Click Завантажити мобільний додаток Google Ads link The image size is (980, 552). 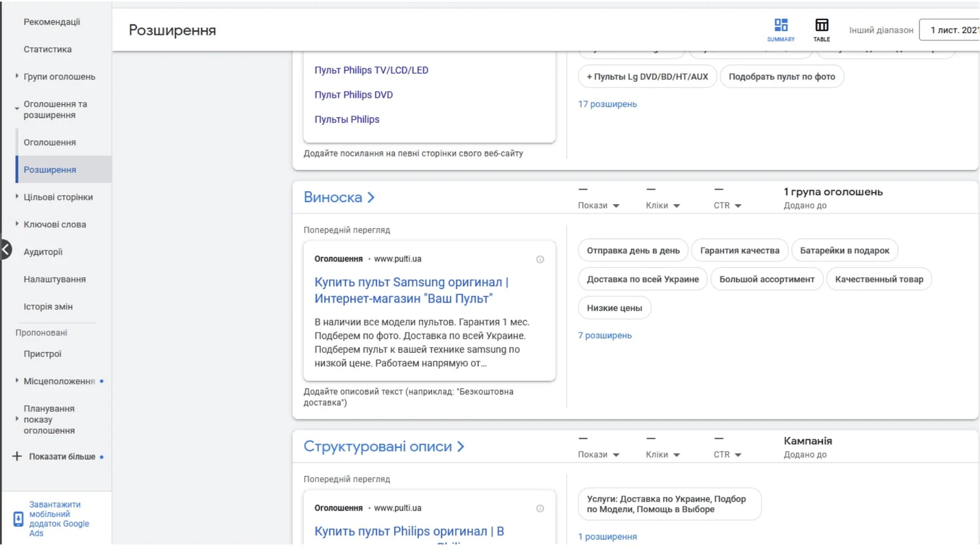point(59,519)
